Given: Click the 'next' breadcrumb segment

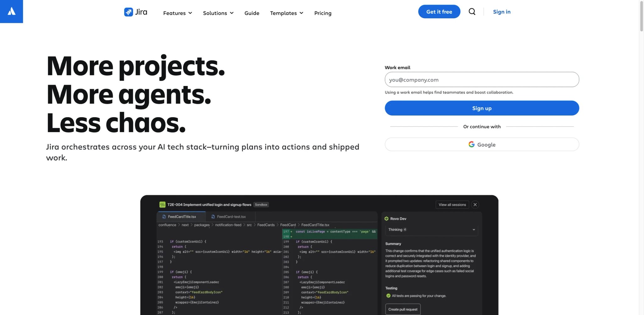Looking at the screenshot, I should click(x=185, y=225).
